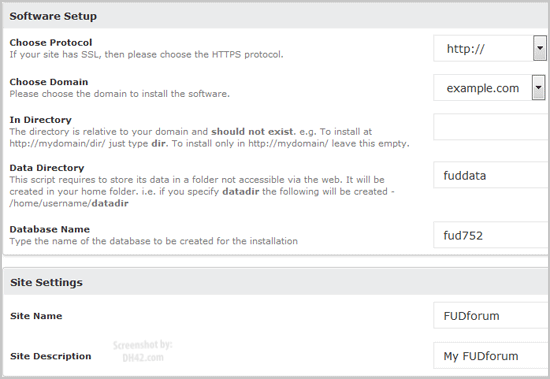This screenshot has width=550, height=379.
Task: Click the Choose Protocol label
Action: 51,42
